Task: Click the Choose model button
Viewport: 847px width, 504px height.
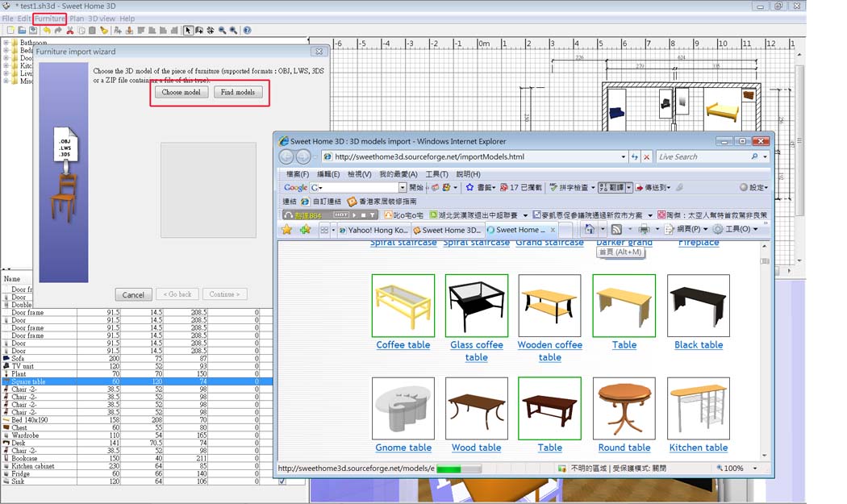Action: tap(181, 93)
